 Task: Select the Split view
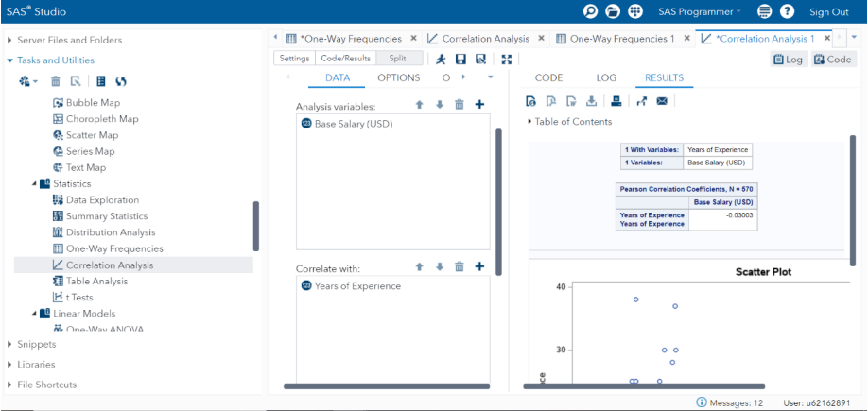(x=399, y=58)
